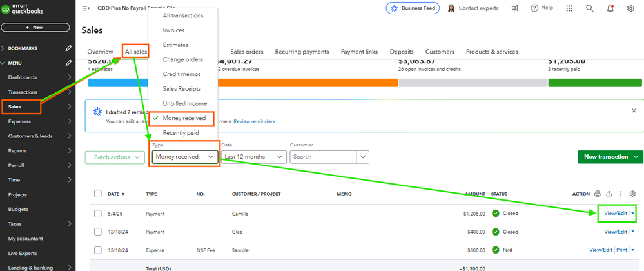Edit the Bookmarks section pencil
This screenshot has width=644, height=271.
(68, 48)
